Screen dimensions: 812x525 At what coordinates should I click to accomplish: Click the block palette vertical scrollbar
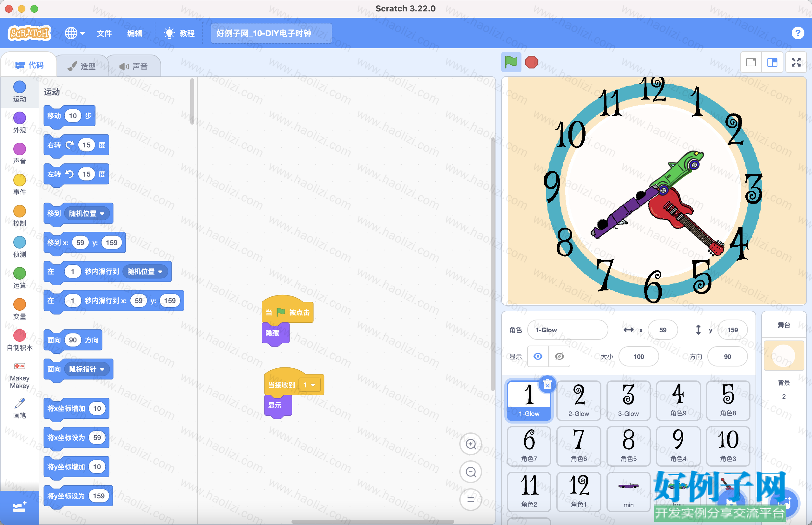click(x=192, y=101)
